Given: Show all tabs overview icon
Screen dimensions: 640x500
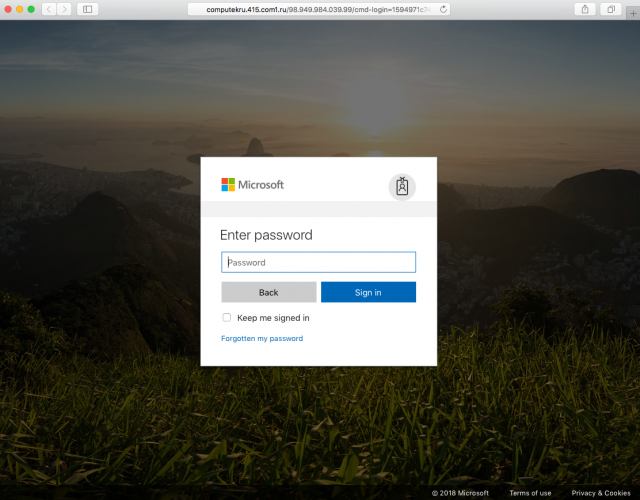Looking at the screenshot, I should 611,9.
